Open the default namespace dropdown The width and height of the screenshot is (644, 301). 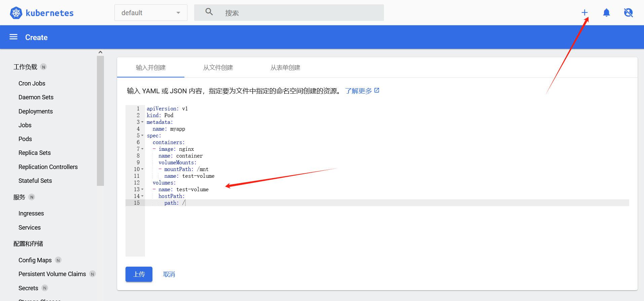pyautogui.click(x=151, y=13)
